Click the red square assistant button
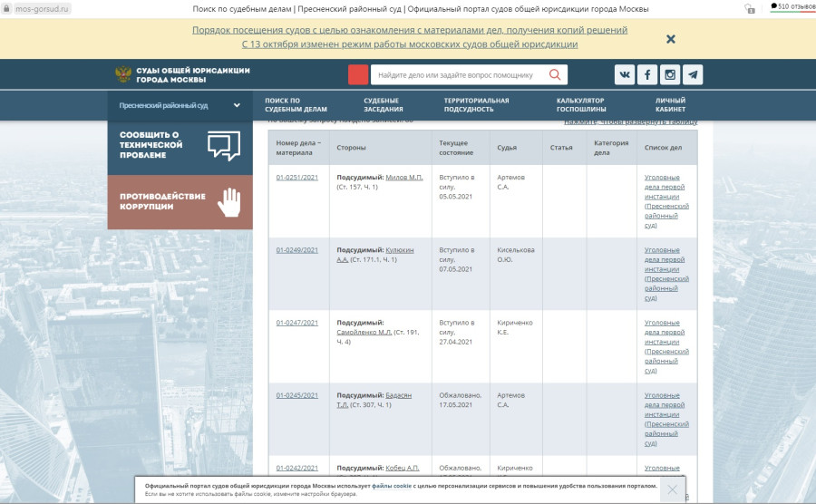This screenshot has height=504, width=816. 358,74
